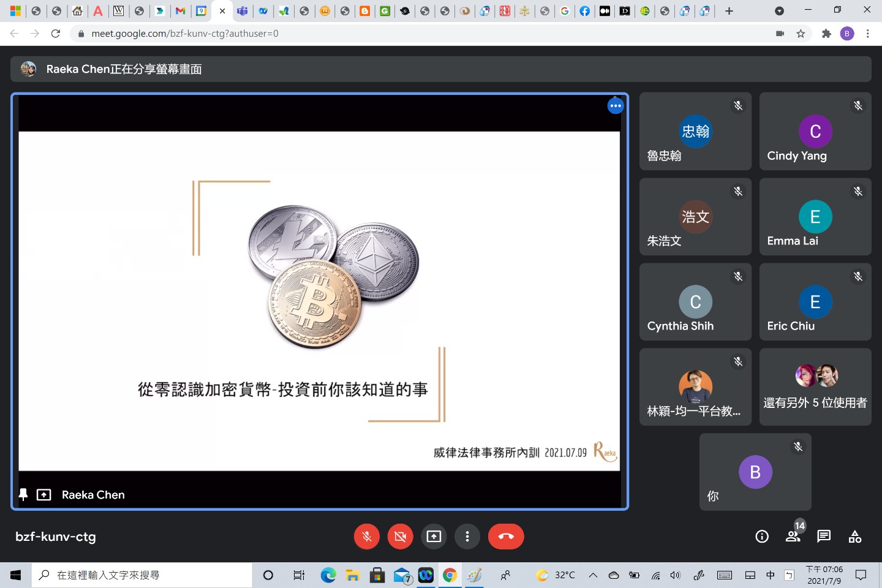Open the activities icon
Viewport: 882px width, 588px height.
pyautogui.click(x=855, y=537)
